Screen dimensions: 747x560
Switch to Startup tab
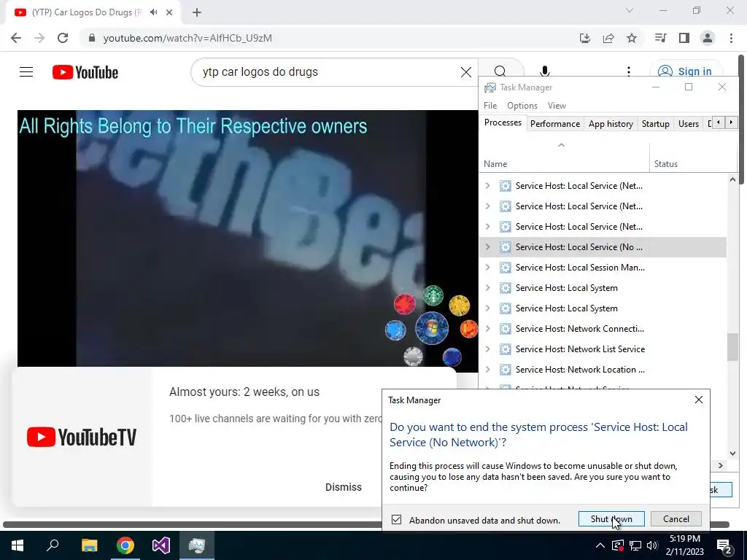656,124
